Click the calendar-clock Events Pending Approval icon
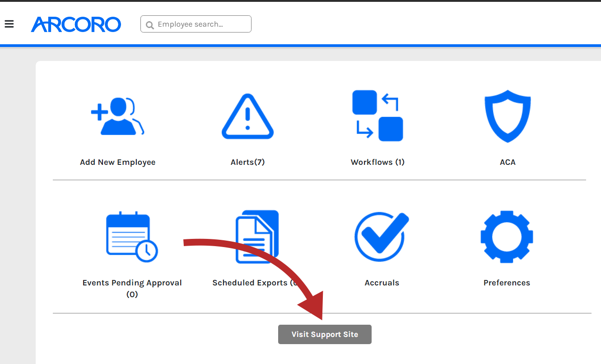 (x=131, y=237)
